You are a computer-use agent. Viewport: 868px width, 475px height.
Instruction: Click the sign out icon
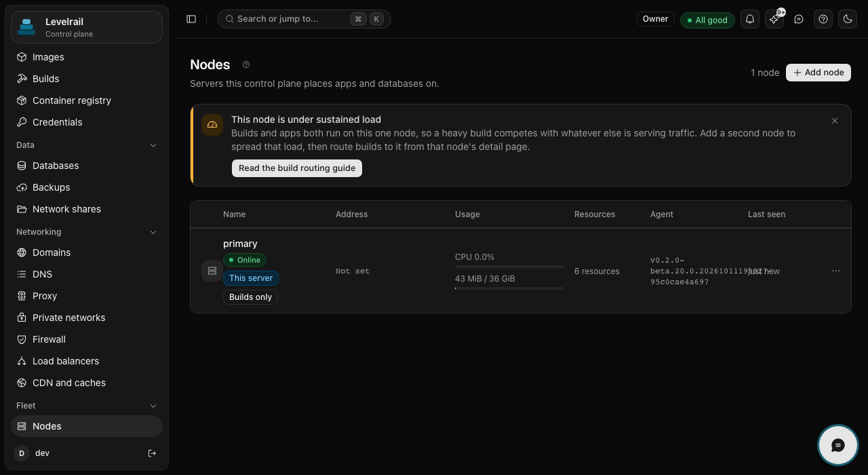coord(152,453)
